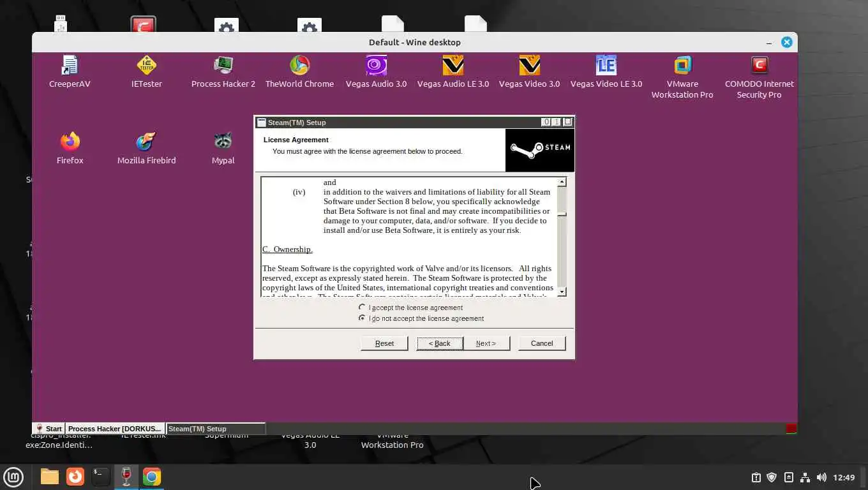Click the Next > button

486,343
